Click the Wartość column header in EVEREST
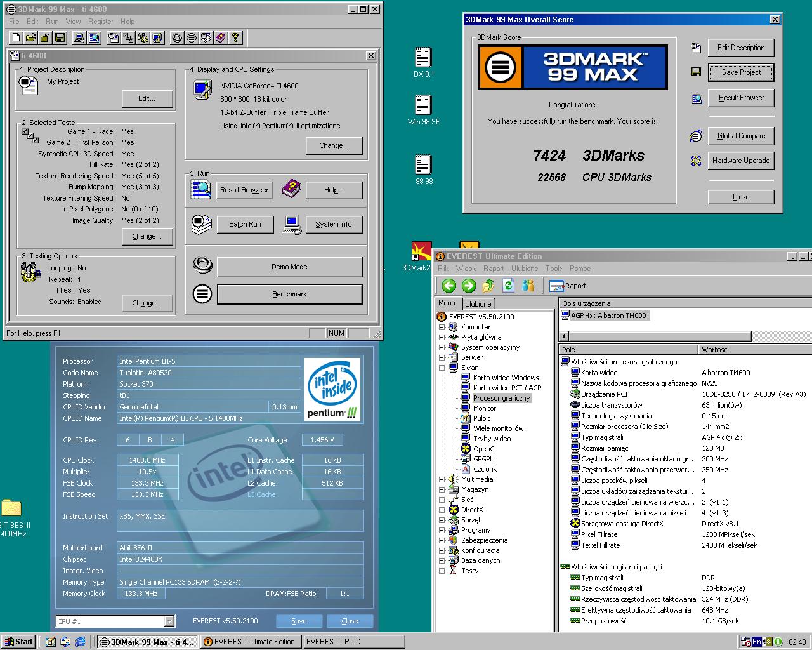This screenshot has width=812, height=650. pos(754,350)
